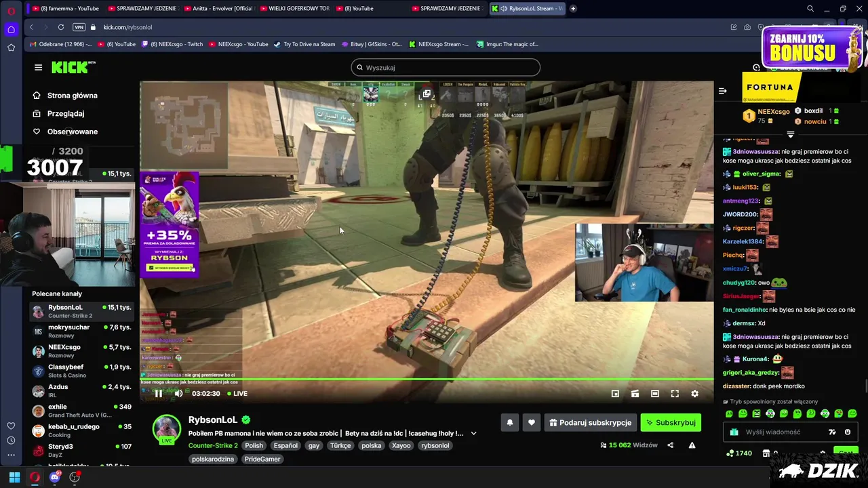The width and height of the screenshot is (868, 488).
Task: Open a new browser tab
Action: [573, 8]
